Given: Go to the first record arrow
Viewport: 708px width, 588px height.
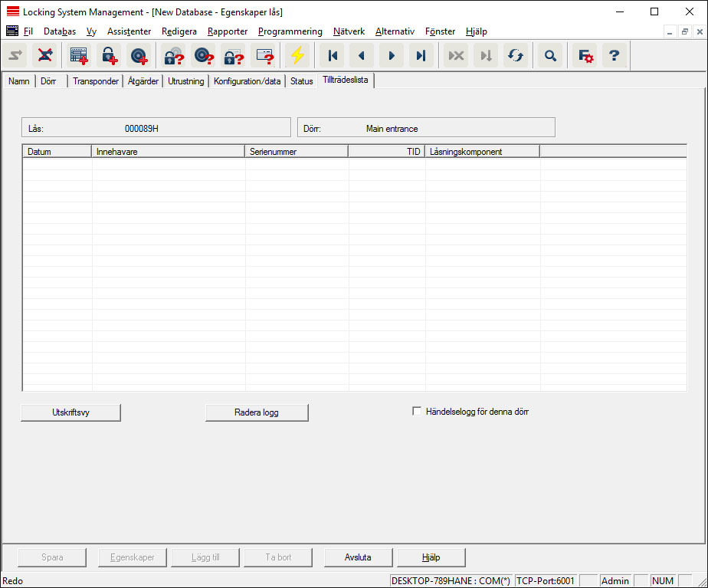Looking at the screenshot, I should (x=333, y=56).
